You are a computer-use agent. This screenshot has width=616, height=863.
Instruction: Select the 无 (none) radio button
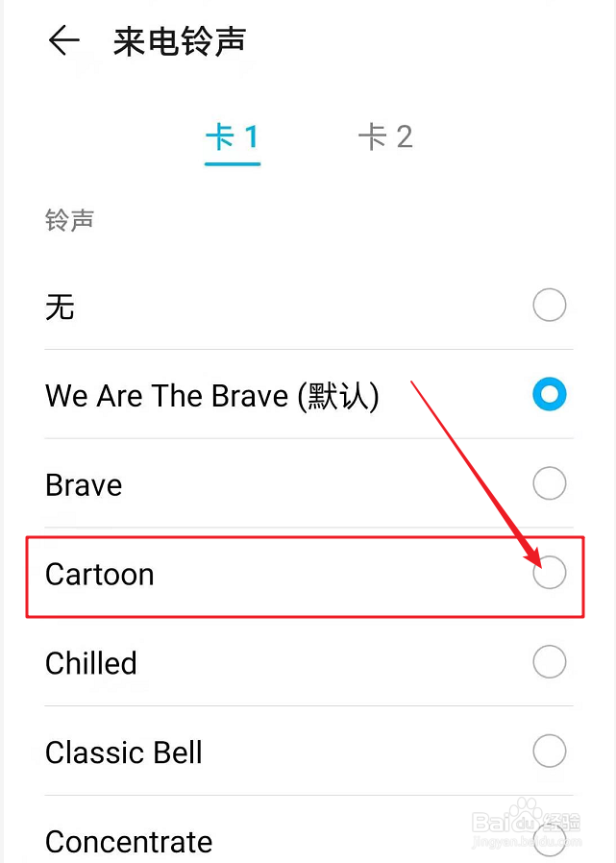coord(550,307)
